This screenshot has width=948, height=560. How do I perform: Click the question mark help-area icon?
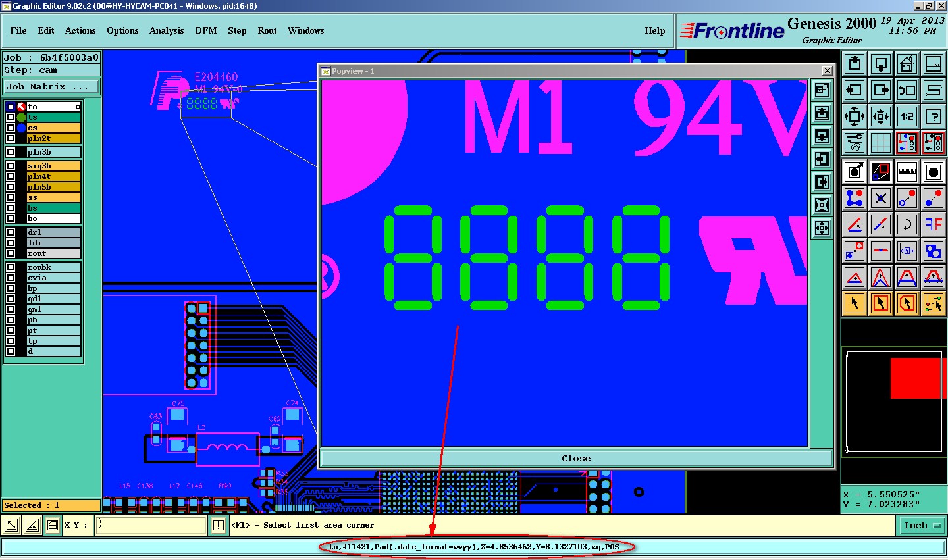[x=934, y=116]
